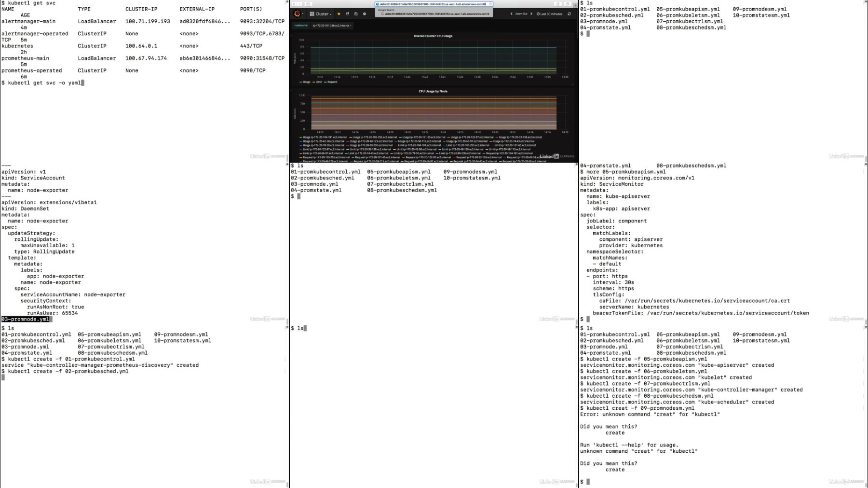Click the 'kubectl get svc -o yaml' command
This screenshot has height=488, width=868.
coord(44,83)
